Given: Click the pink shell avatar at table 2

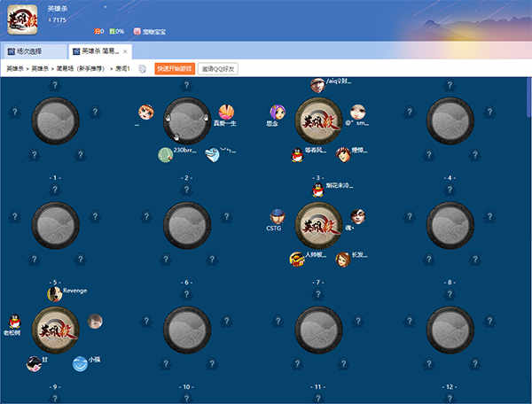Looking at the screenshot, I should pos(226,112).
